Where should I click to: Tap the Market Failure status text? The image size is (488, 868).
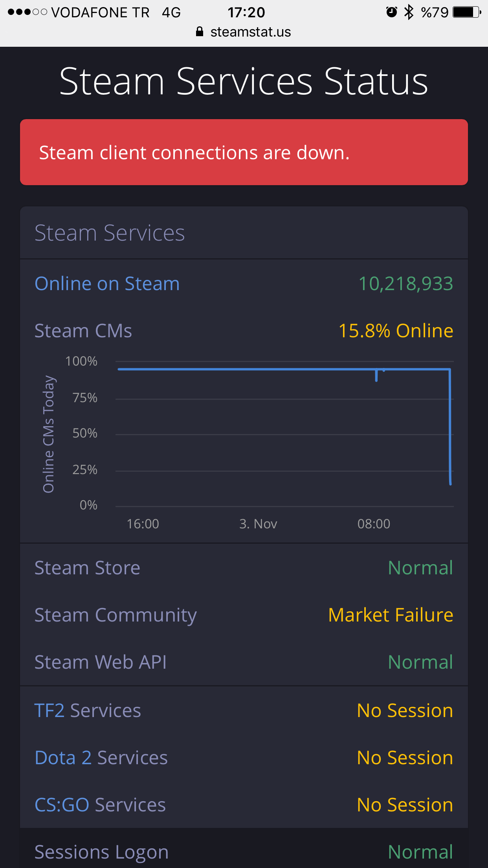coord(391,615)
